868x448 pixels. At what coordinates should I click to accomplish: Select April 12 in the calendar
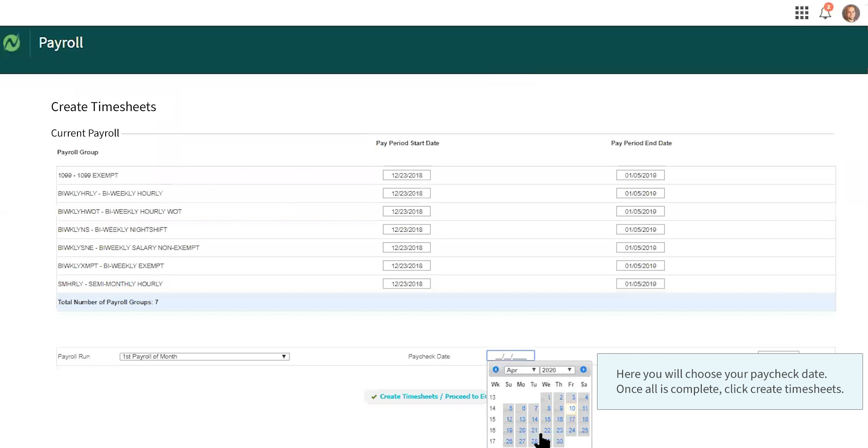(x=509, y=419)
